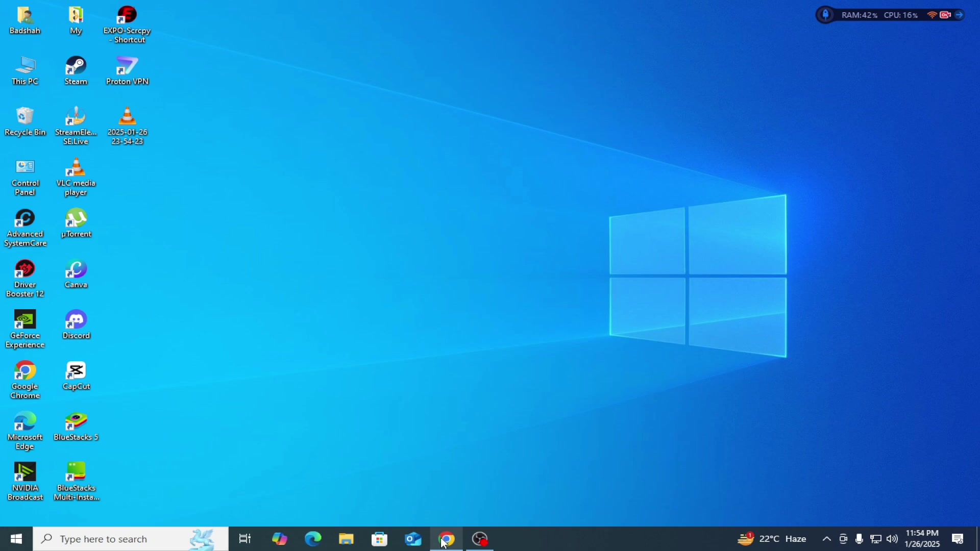Select the Discord desktop shortcut
Viewport: 980px width, 551px height.
76,325
